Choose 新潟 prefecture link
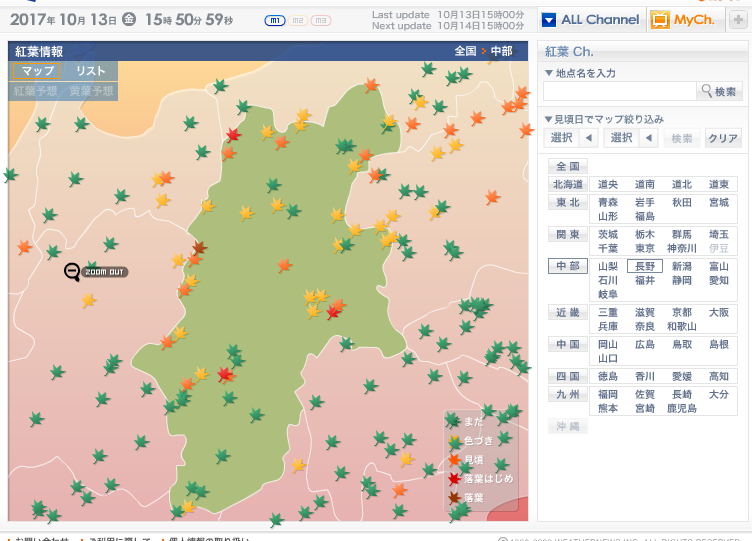This screenshot has height=541, width=752. point(682,266)
